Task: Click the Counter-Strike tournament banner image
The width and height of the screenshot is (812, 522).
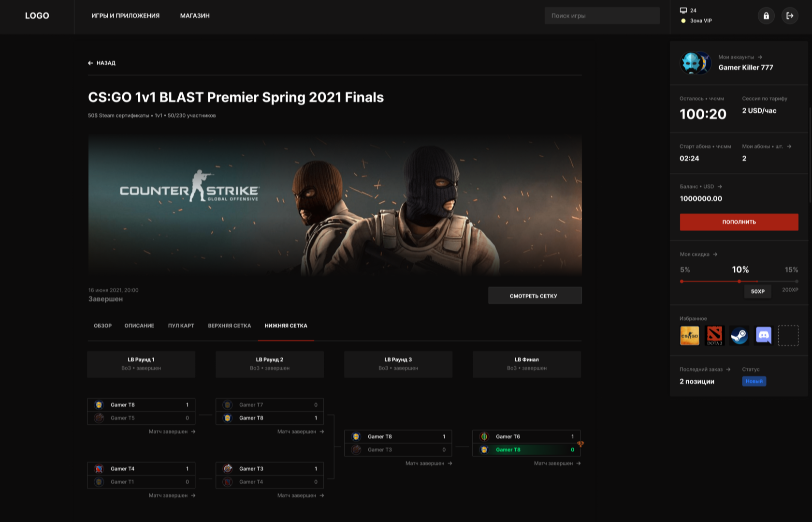Action: coord(335,205)
